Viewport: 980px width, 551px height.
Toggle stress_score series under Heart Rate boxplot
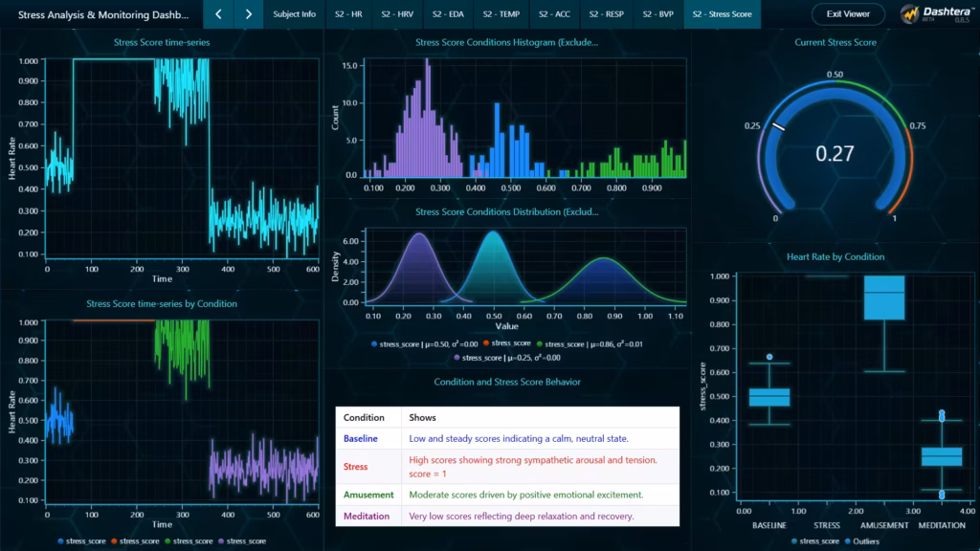[x=793, y=541]
